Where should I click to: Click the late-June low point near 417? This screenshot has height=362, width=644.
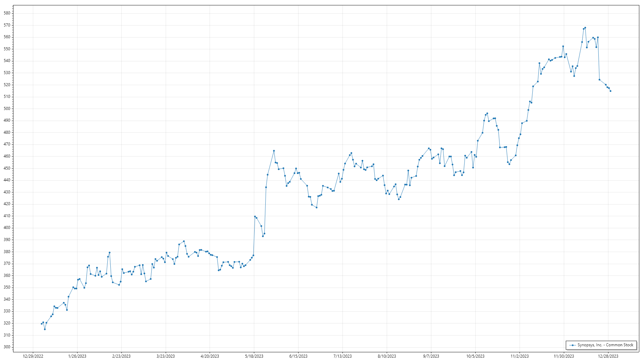[316, 207]
